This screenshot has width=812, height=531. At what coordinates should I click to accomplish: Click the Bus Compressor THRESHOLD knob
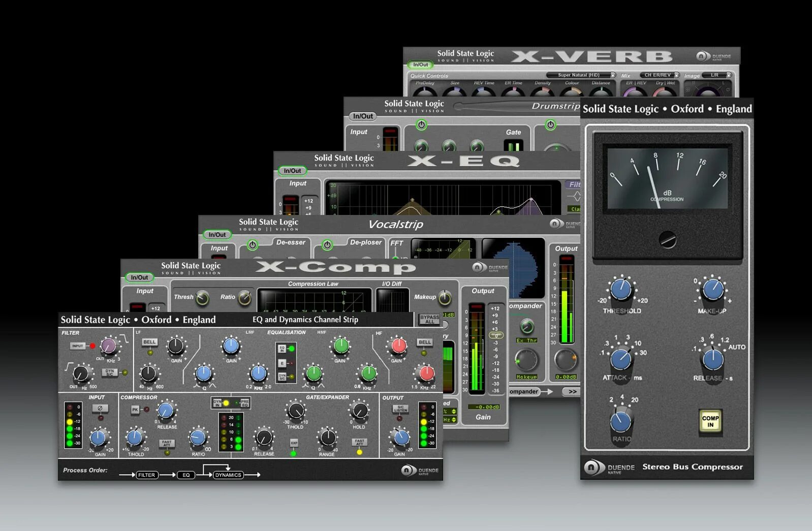click(x=620, y=290)
